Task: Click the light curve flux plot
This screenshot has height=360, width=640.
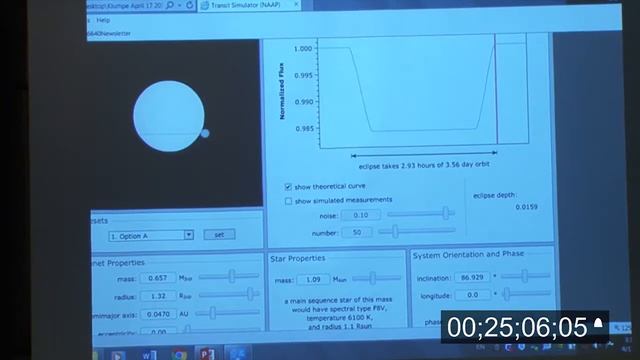Action: tap(423, 92)
